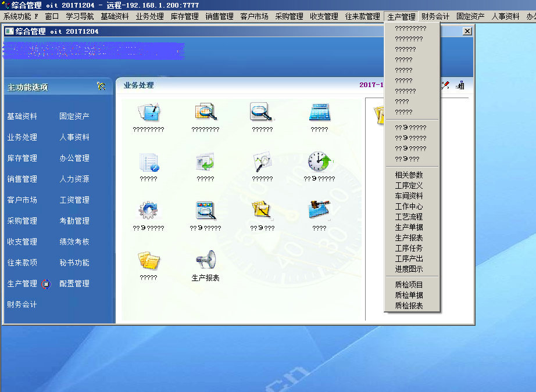Screen dimensions: 536x392
Task: Select 工艺流程 from the open menu
Action: (409, 217)
